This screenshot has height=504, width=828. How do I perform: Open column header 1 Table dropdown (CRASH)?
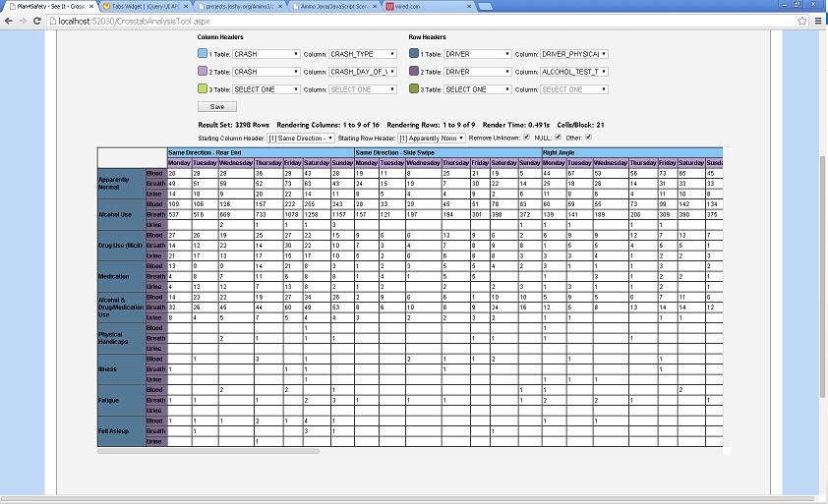tap(266, 54)
